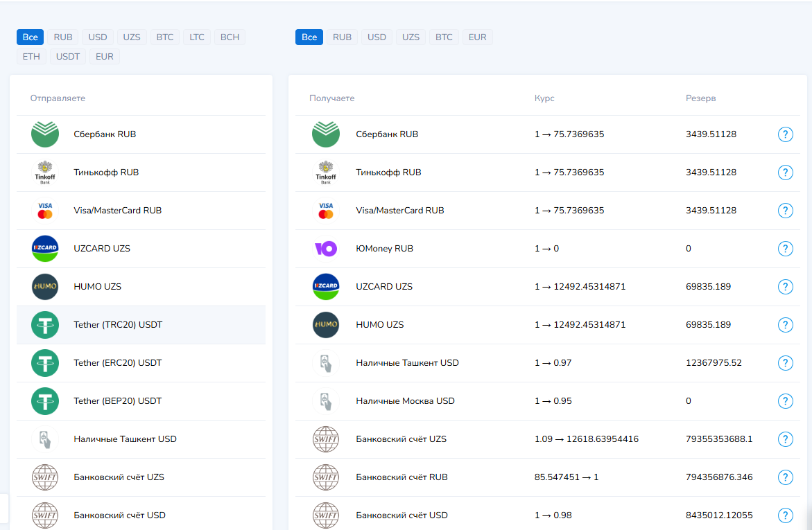This screenshot has width=812, height=530.
Task: Click the HUMO icon in receive column
Action: (325, 325)
